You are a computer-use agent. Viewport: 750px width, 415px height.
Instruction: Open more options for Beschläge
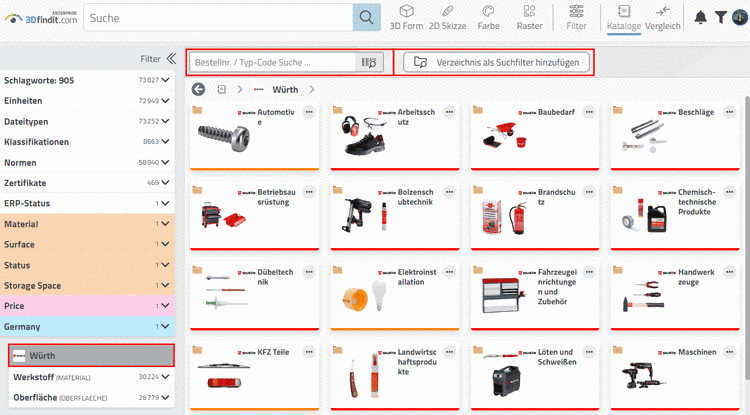point(729,112)
